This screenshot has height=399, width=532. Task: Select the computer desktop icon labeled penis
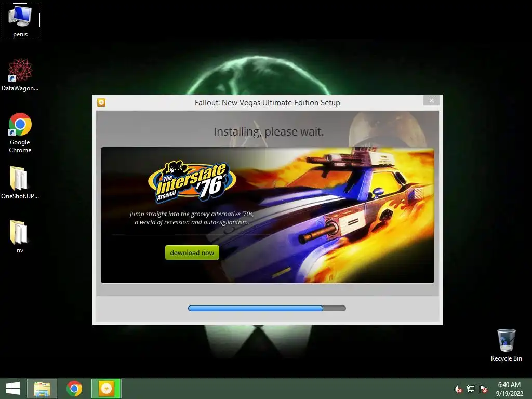pos(20,21)
